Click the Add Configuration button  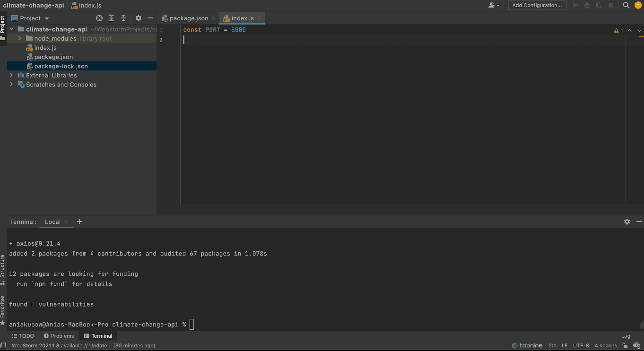537,5
